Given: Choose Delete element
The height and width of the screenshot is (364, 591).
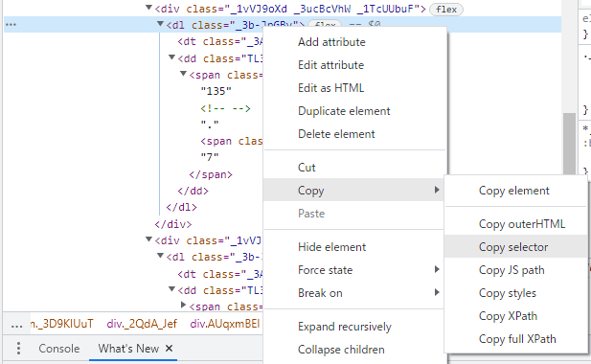Looking at the screenshot, I should coord(336,134).
